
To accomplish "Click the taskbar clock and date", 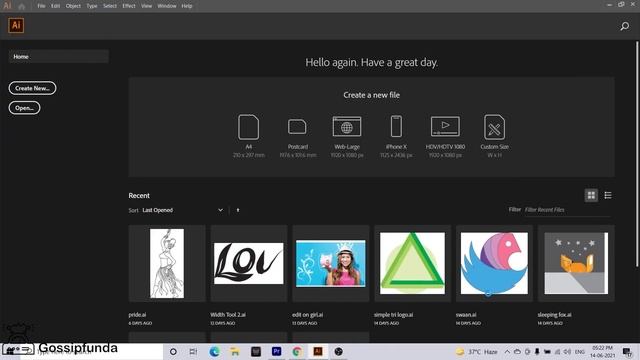I will (602, 351).
